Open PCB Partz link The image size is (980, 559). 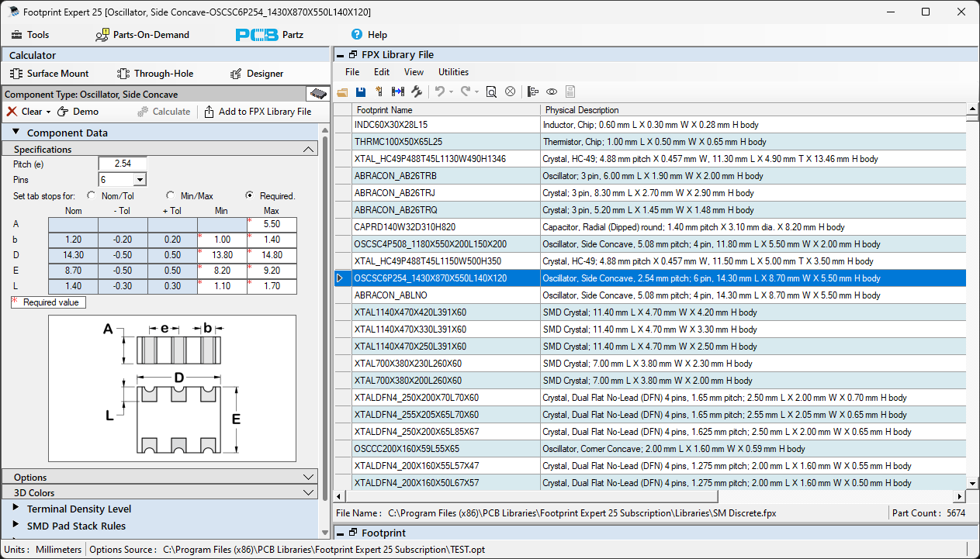269,35
